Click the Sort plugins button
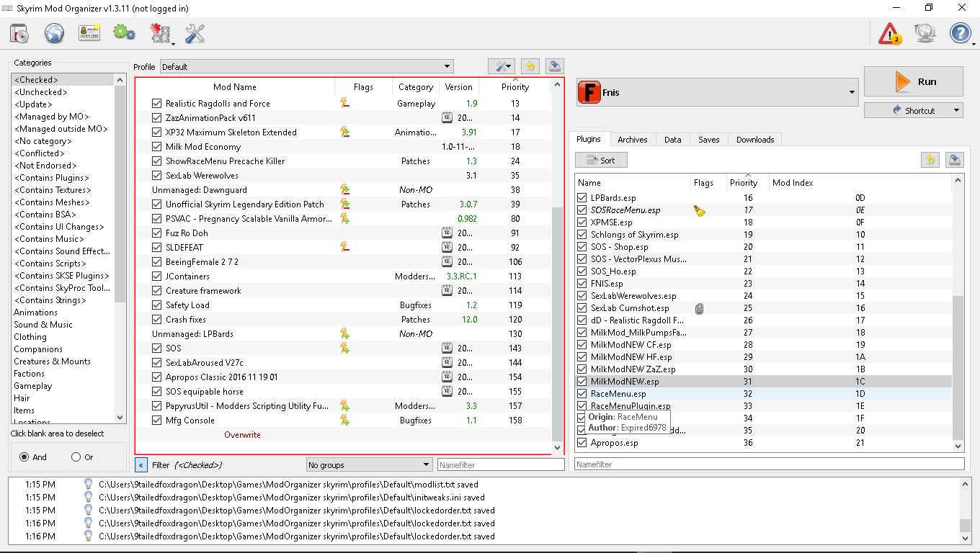The image size is (980, 553). [601, 160]
